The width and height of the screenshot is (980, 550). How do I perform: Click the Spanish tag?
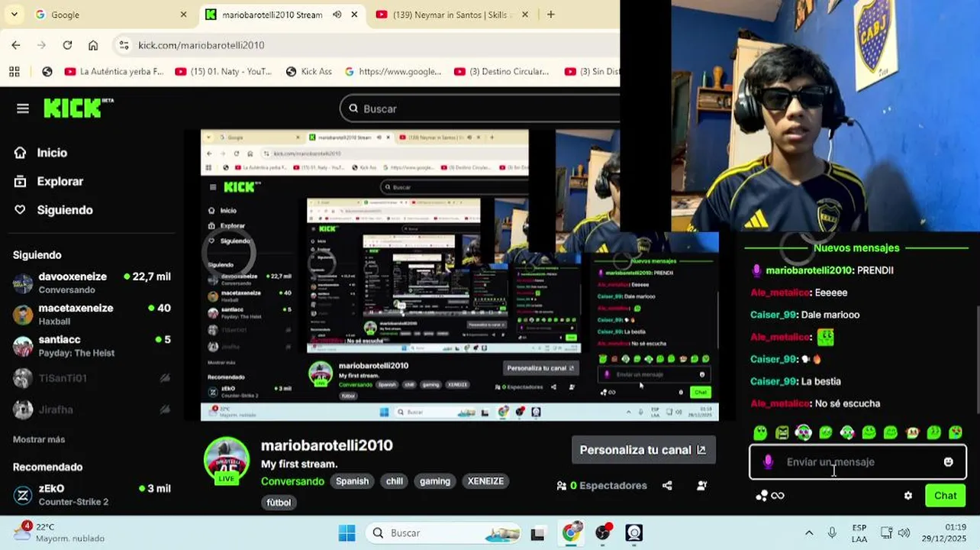[352, 481]
